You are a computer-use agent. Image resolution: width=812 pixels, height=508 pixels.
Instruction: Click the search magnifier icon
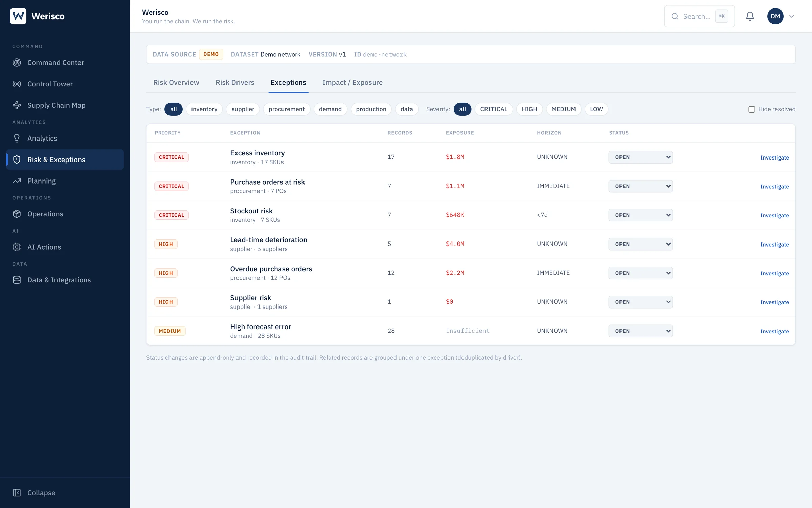click(x=675, y=16)
